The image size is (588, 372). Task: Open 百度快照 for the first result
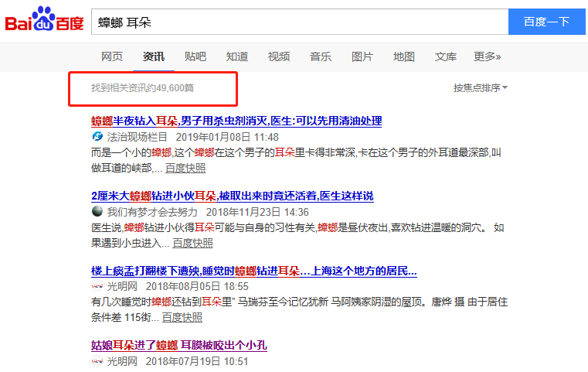pos(186,167)
